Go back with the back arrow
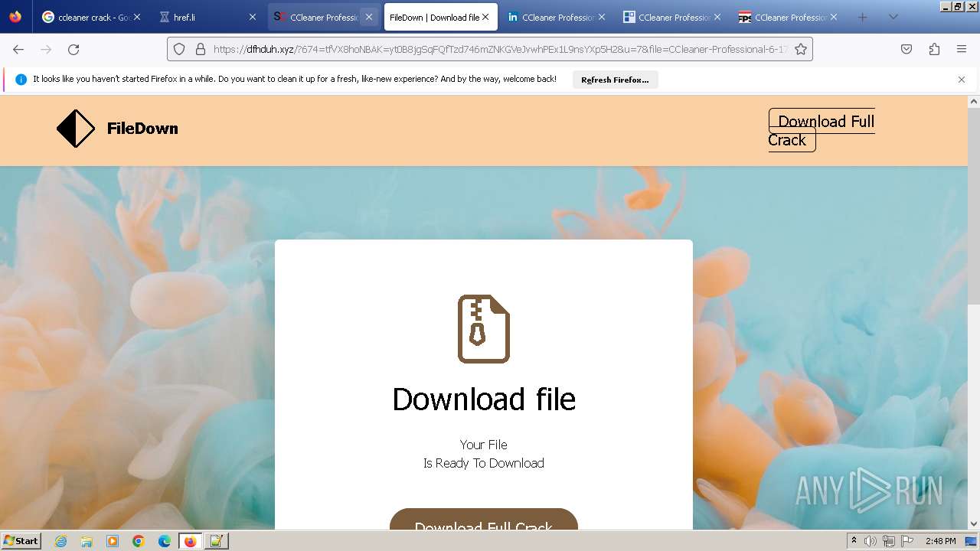The image size is (980, 551). 18,49
